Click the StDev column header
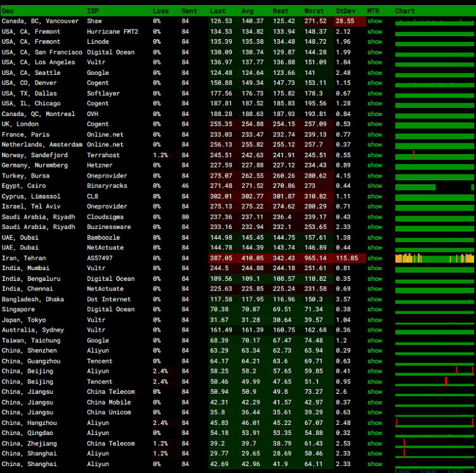Image resolution: width=476 pixels, height=473 pixels. [345, 11]
